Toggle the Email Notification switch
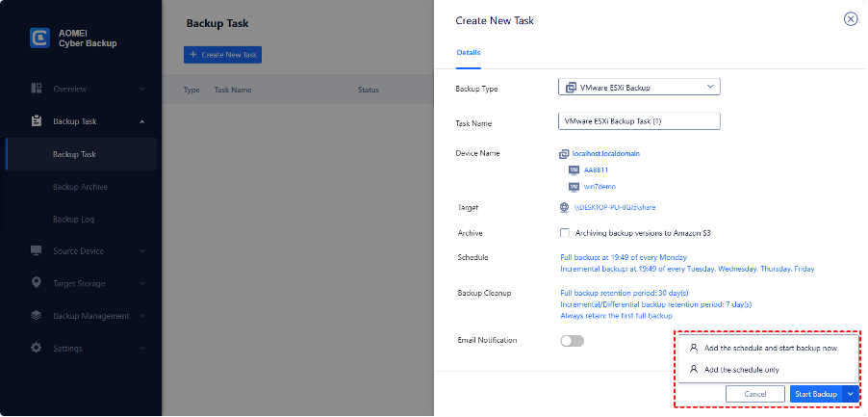 tap(572, 341)
